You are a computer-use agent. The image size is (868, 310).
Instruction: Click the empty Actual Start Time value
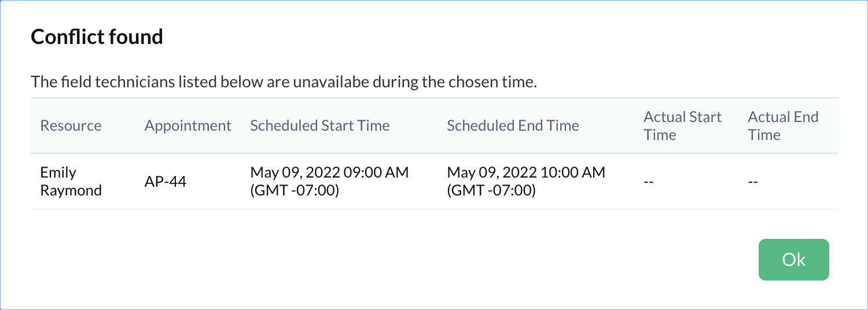[x=649, y=182]
